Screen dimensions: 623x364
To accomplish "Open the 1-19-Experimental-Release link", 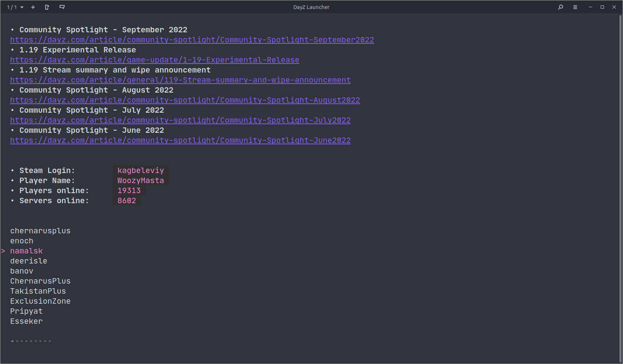I will click(x=155, y=60).
